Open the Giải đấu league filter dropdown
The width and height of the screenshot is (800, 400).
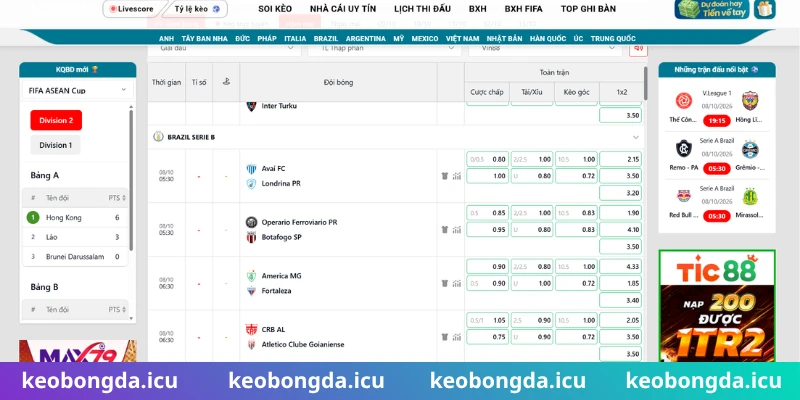pyautogui.click(x=224, y=48)
